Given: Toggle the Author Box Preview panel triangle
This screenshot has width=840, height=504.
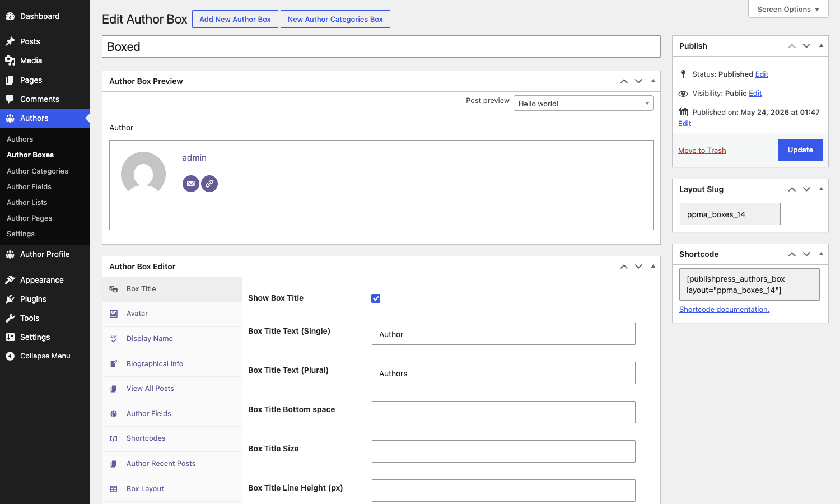Looking at the screenshot, I should tap(653, 81).
